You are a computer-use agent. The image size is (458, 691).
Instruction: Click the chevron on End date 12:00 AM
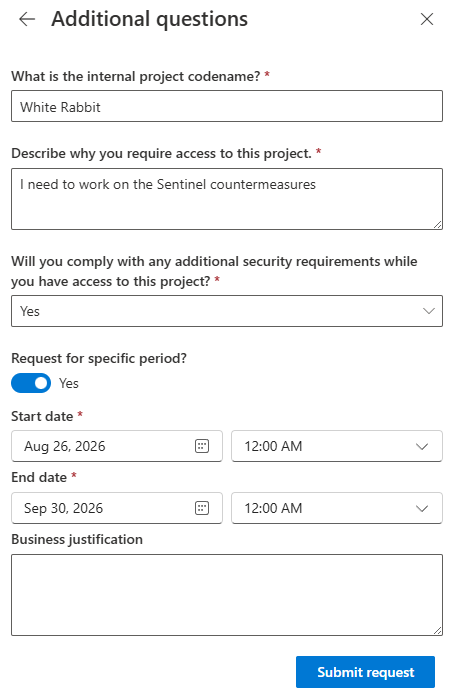coord(422,509)
